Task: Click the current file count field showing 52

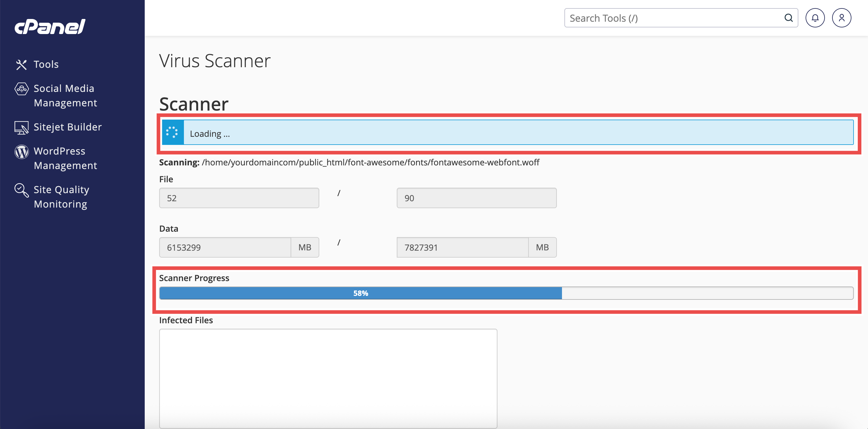Action: [239, 198]
